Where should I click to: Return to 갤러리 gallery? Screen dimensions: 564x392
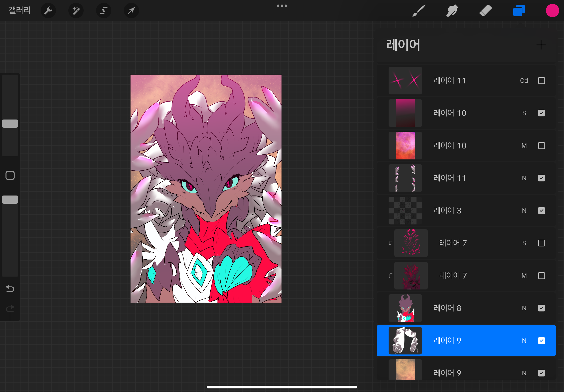tap(20, 10)
